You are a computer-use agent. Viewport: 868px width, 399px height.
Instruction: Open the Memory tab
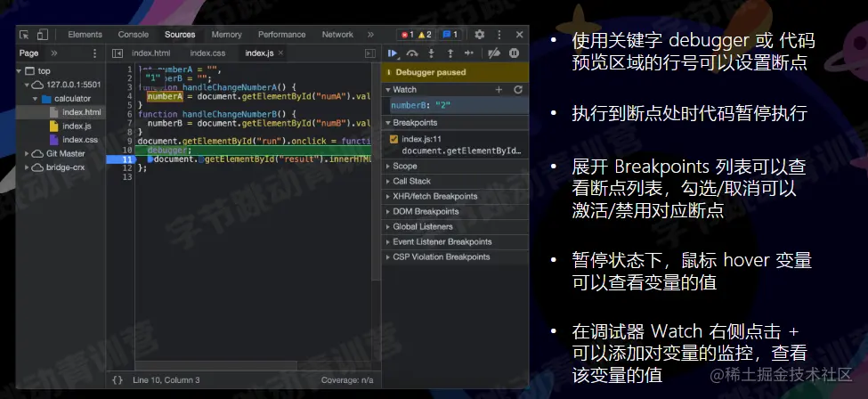(226, 35)
